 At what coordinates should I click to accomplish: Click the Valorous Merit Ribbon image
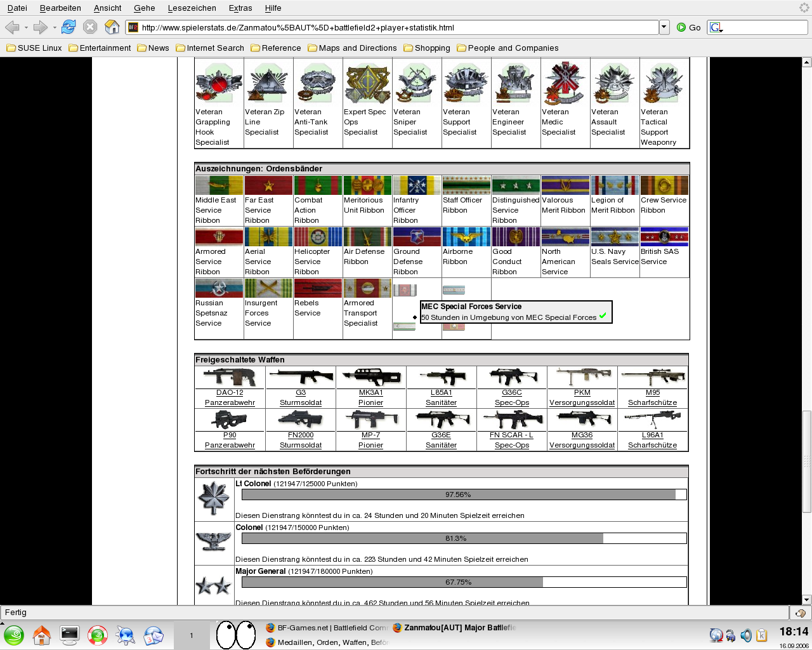coord(565,185)
